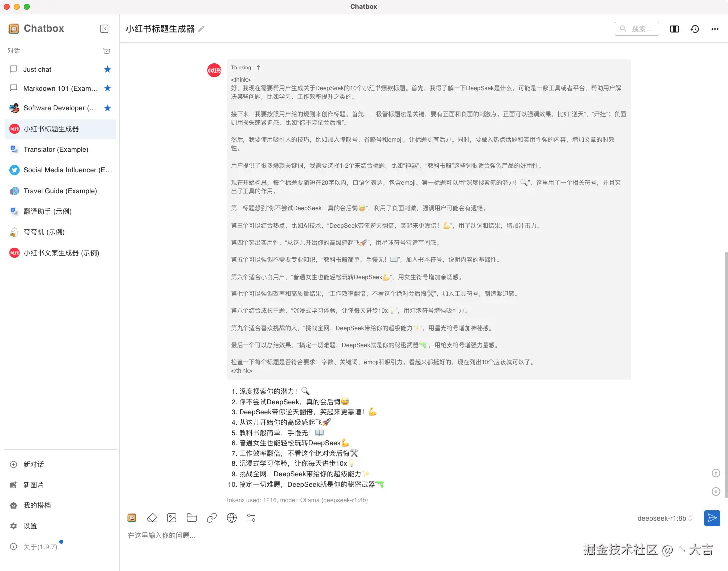
Task: Collapse the Thinking section arrow
Action: point(258,68)
